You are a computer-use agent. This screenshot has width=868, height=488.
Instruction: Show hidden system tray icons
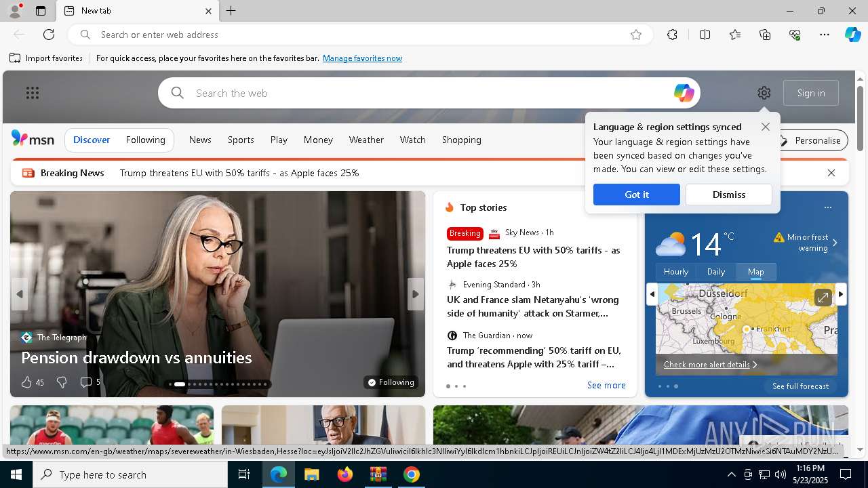(x=731, y=474)
